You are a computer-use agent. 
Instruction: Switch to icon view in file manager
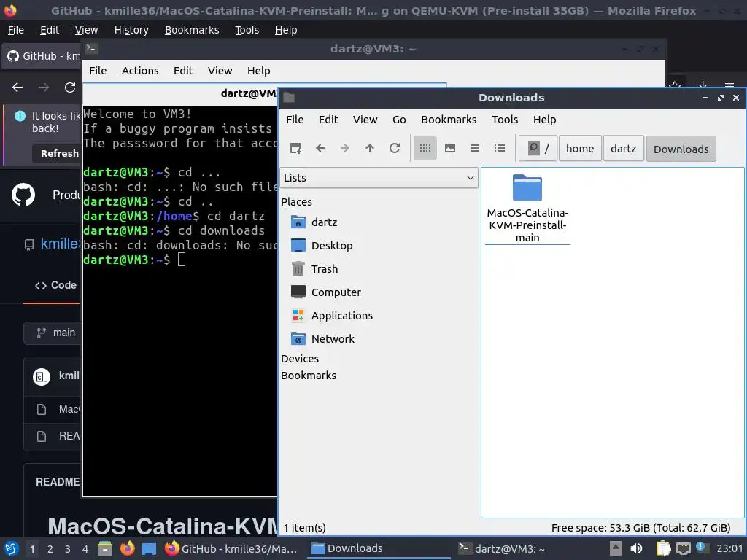425,149
